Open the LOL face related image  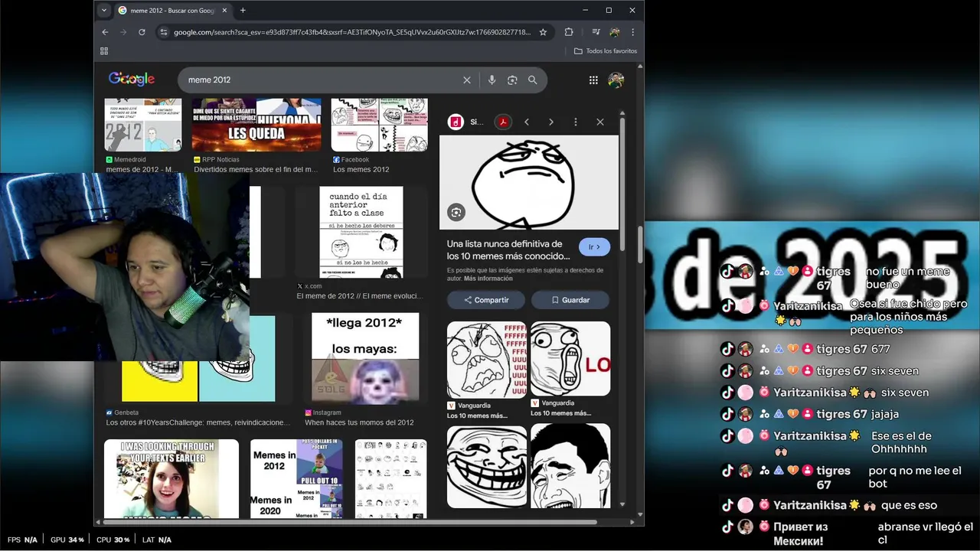click(x=570, y=358)
